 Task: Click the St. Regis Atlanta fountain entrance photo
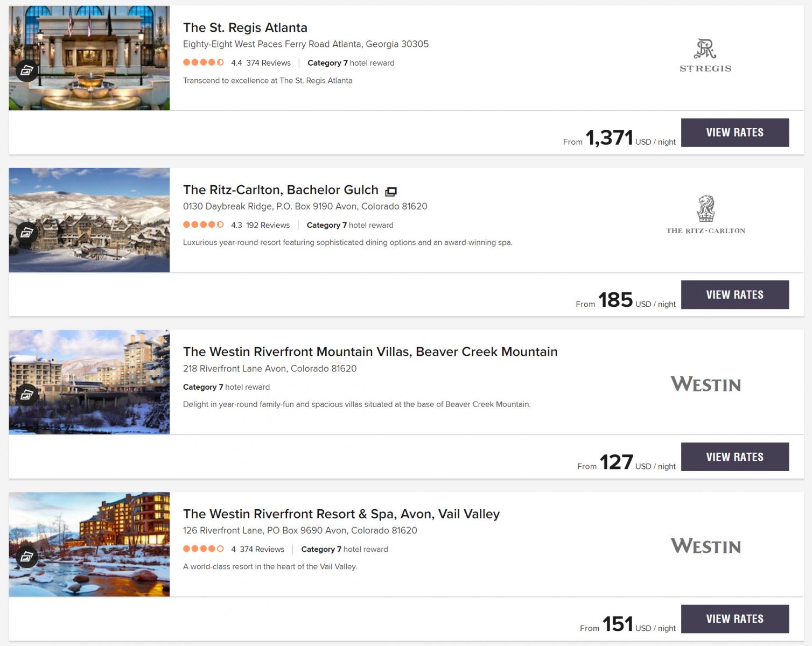coord(89,58)
